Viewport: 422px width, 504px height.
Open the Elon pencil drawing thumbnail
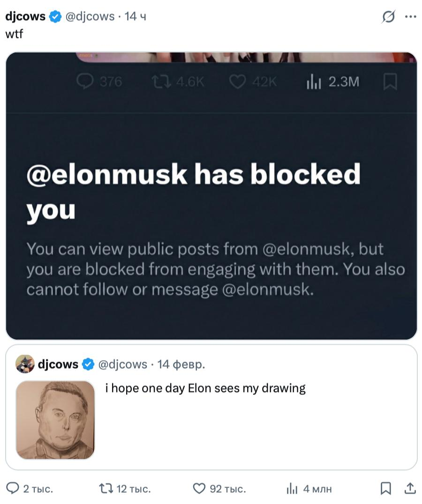pyautogui.click(x=55, y=419)
